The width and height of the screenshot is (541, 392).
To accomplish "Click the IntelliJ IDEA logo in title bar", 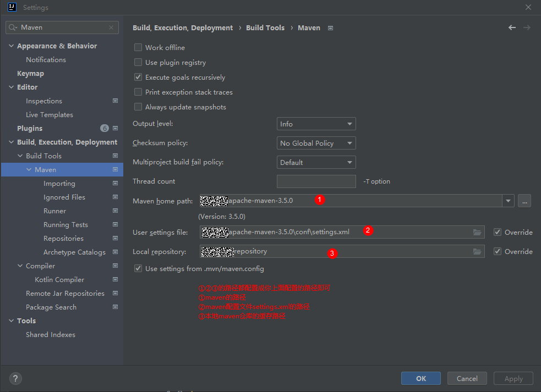I will tap(12, 7).
